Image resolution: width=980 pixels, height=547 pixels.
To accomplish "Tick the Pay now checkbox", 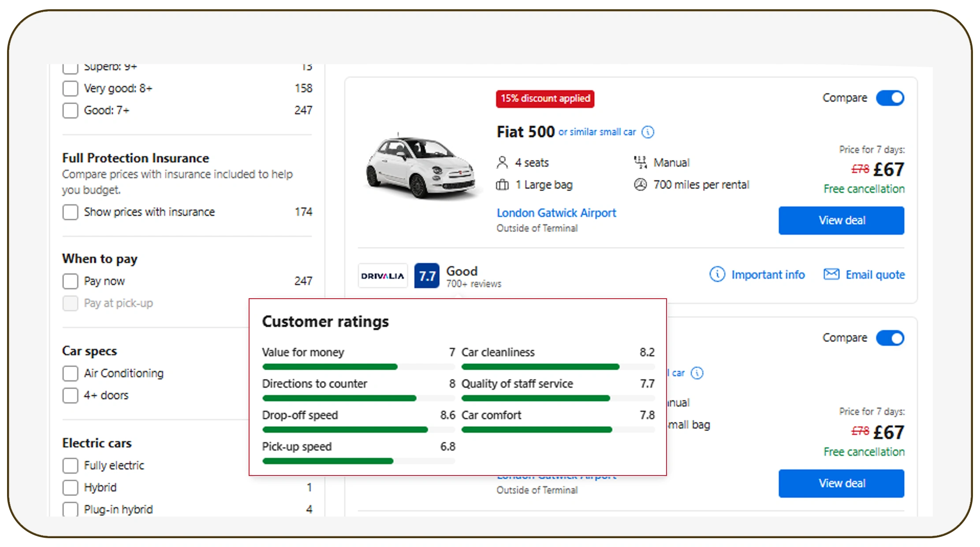I will tap(70, 281).
